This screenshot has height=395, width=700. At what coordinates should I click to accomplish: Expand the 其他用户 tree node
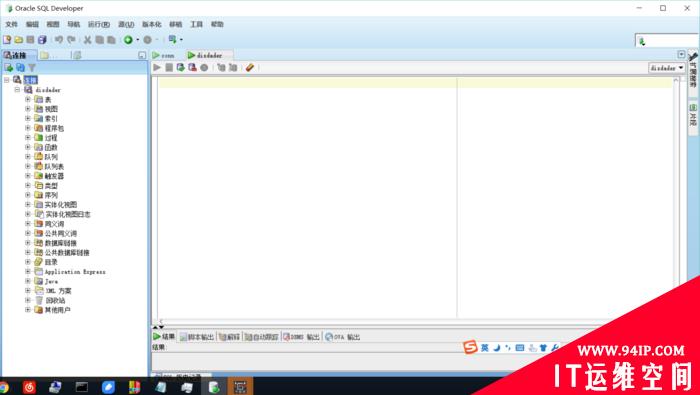tap(28, 310)
